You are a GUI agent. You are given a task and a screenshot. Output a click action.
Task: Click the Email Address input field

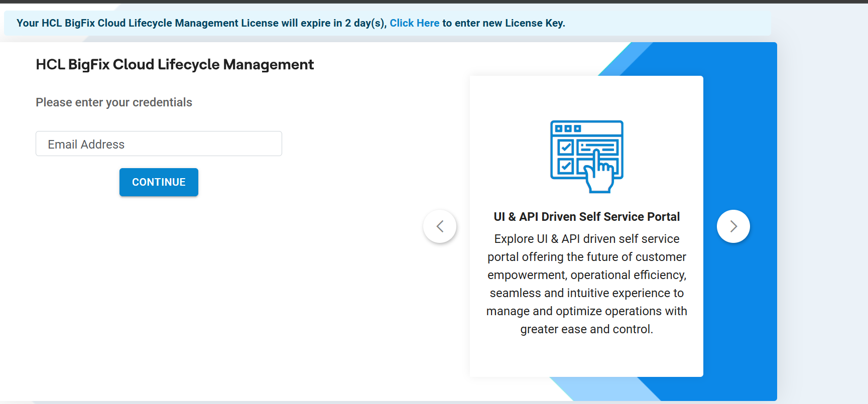(159, 144)
